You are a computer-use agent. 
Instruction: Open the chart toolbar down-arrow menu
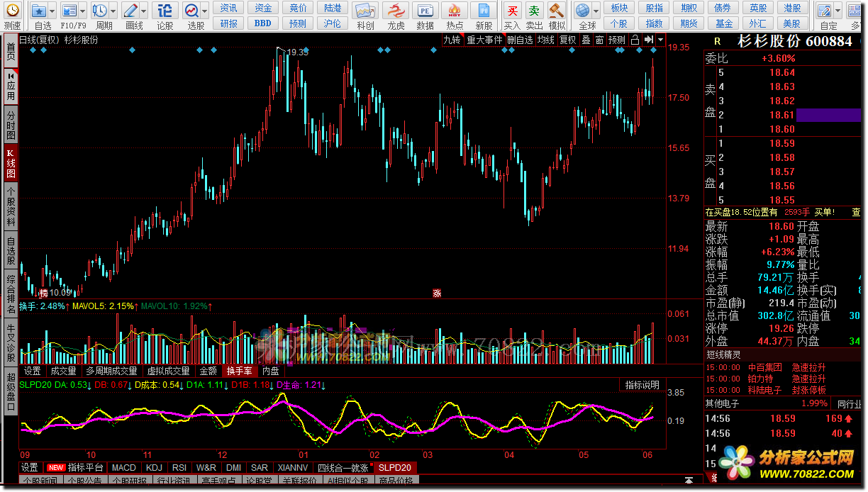tap(661, 40)
